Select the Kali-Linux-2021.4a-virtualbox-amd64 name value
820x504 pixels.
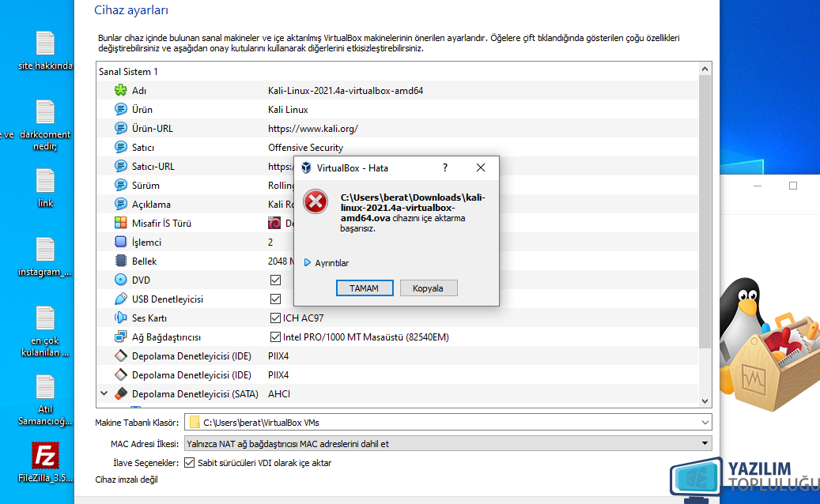coord(346,90)
